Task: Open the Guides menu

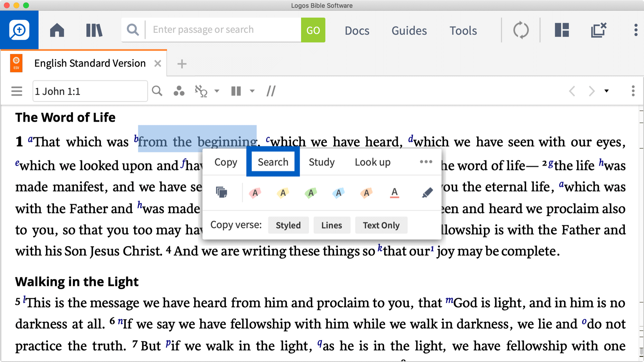Action: pyautogui.click(x=409, y=31)
